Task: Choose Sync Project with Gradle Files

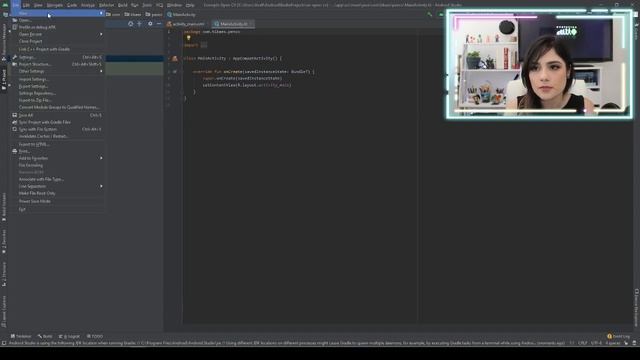Action: coord(58,122)
